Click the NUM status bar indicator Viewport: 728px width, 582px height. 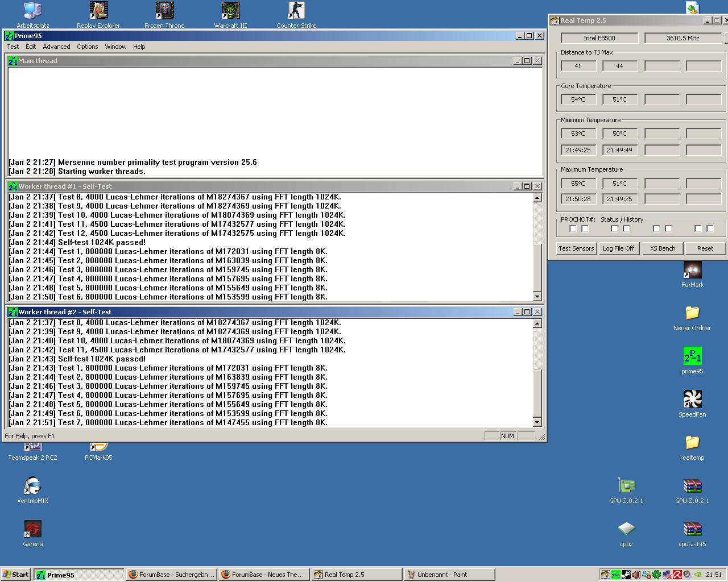pos(508,436)
